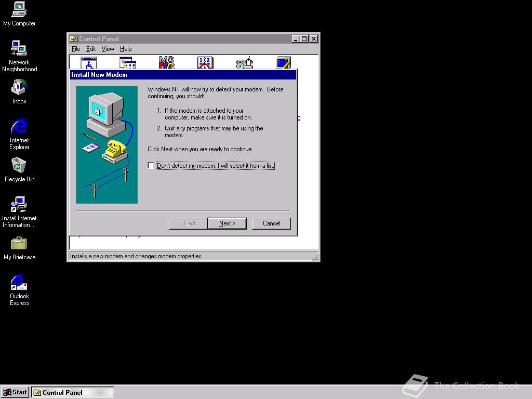The width and height of the screenshot is (532, 399).
Task: Select the Add/Remove Programs icon in Control Panel
Action: (x=128, y=63)
